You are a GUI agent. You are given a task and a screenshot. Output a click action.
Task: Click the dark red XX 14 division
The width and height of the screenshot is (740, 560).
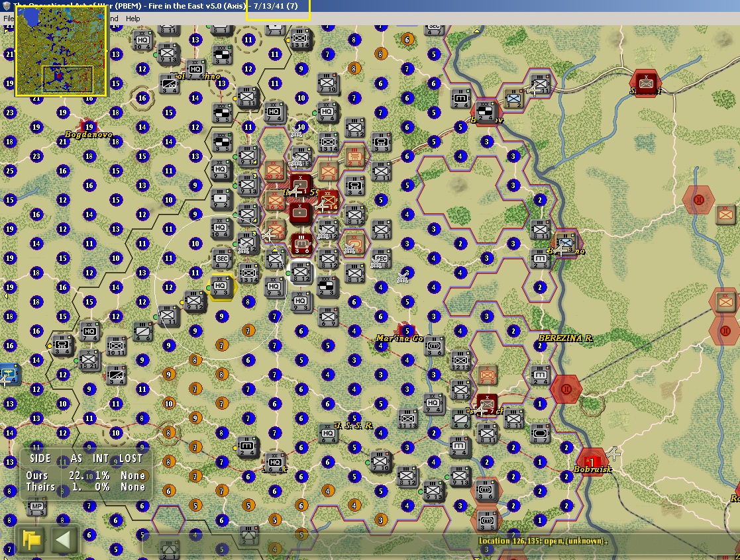tap(328, 201)
